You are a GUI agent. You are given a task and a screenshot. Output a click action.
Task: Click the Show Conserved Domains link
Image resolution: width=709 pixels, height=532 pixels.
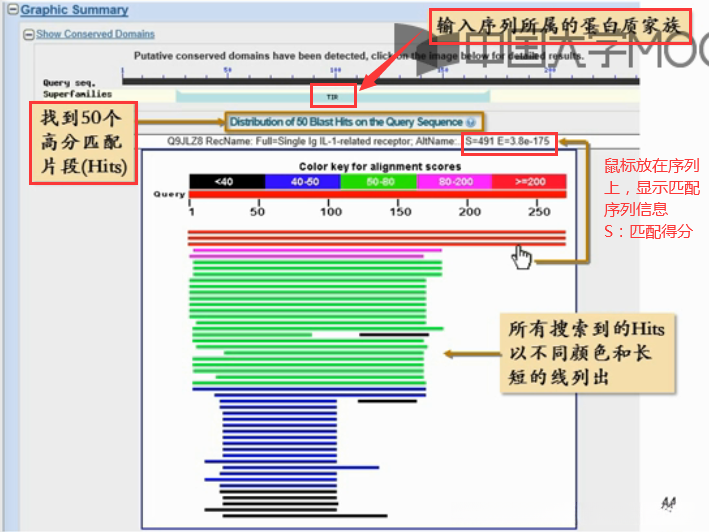95,34
